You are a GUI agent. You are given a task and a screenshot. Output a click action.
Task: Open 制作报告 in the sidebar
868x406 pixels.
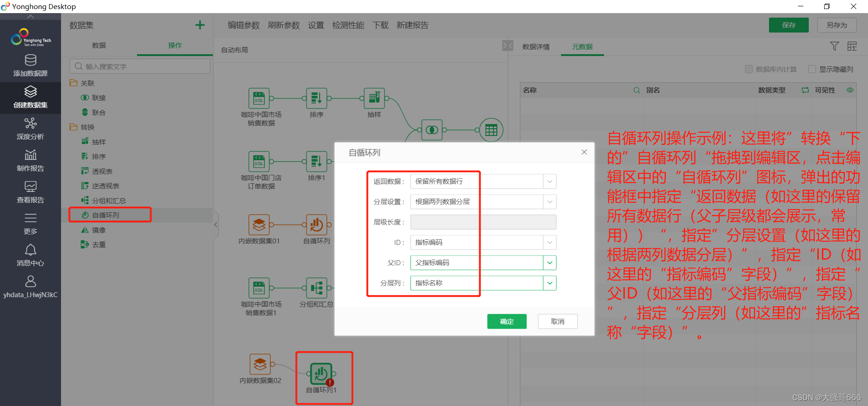point(30,160)
